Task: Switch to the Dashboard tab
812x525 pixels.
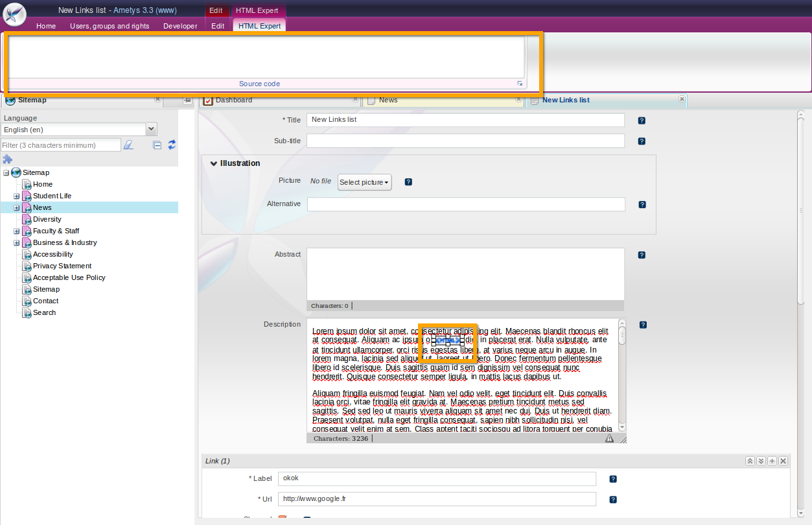Action: [234, 100]
